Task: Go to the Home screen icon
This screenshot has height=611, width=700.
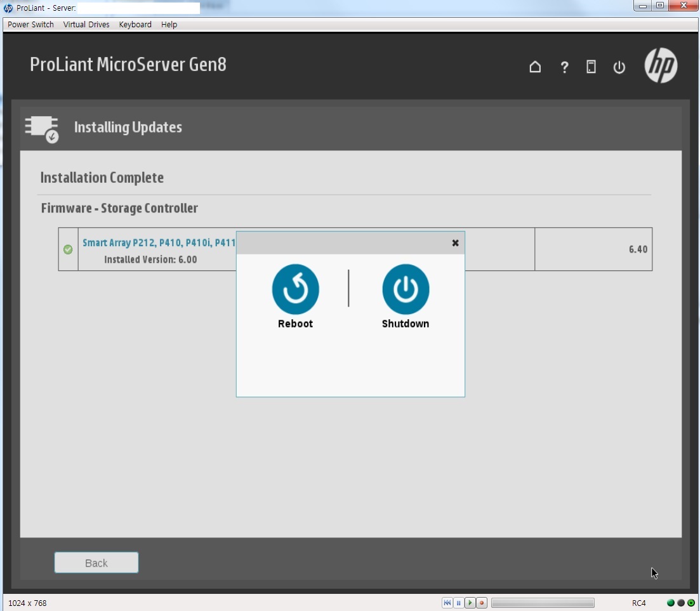Action: click(x=535, y=67)
